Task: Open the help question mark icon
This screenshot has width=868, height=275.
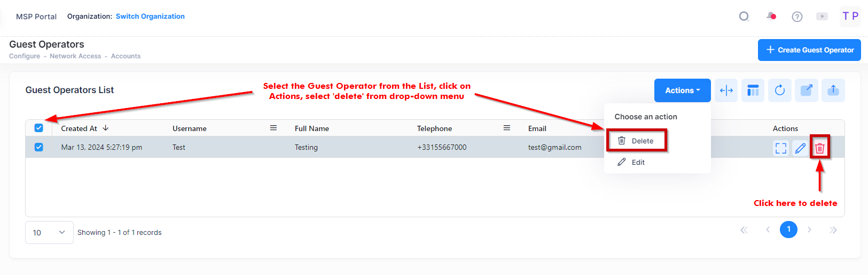Action: [x=797, y=17]
